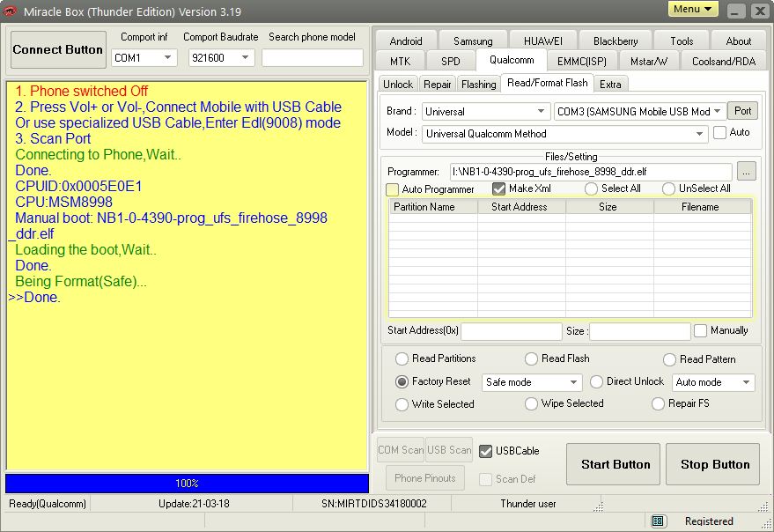
Task: Open the Safe mode dropdown
Action: tap(532, 382)
